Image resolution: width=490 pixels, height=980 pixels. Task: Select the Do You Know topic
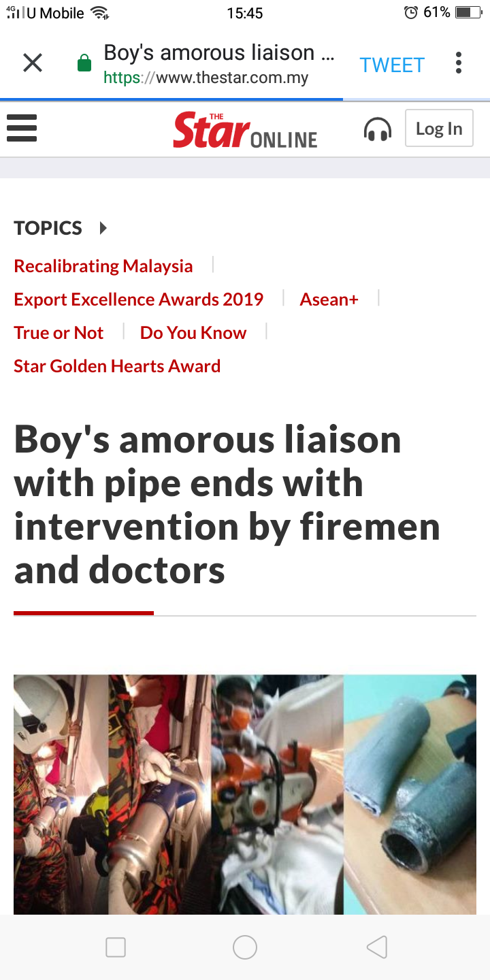click(x=193, y=333)
